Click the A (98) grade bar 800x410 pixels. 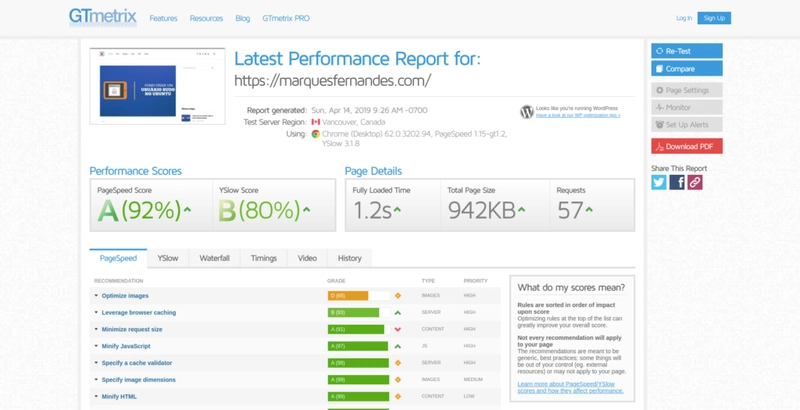click(359, 363)
